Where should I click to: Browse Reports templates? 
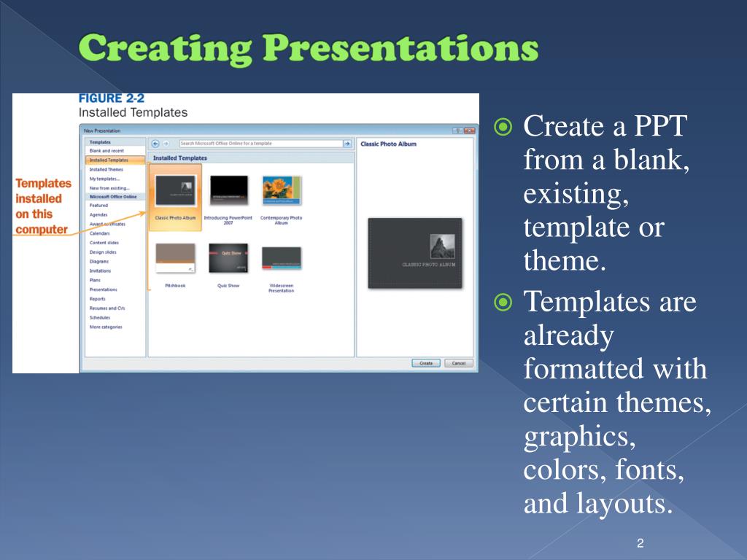coord(98,299)
